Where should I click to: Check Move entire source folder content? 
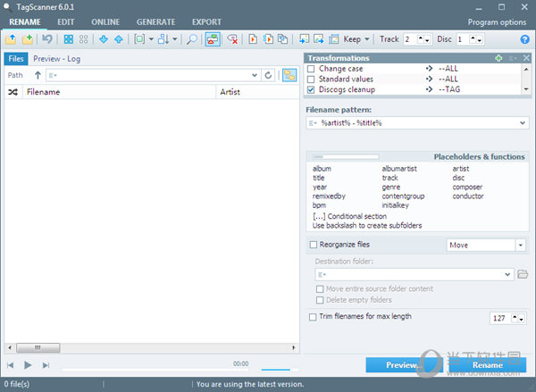[320, 289]
